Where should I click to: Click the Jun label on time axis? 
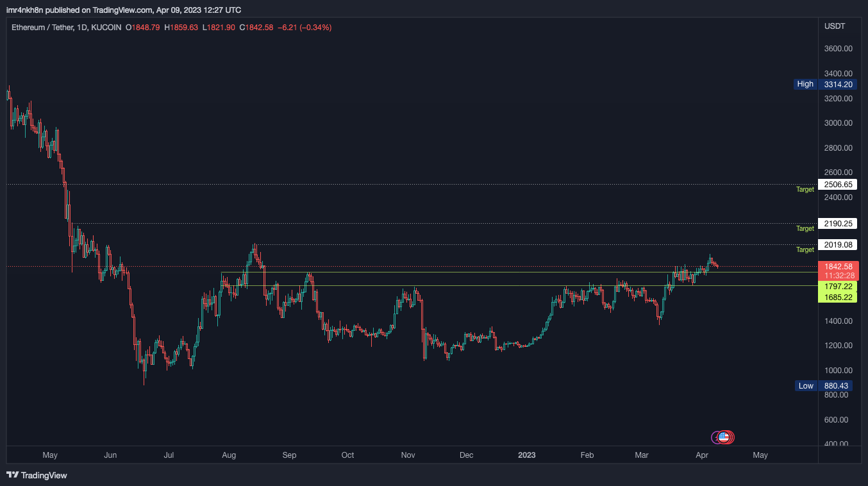pyautogui.click(x=110, y=455)
